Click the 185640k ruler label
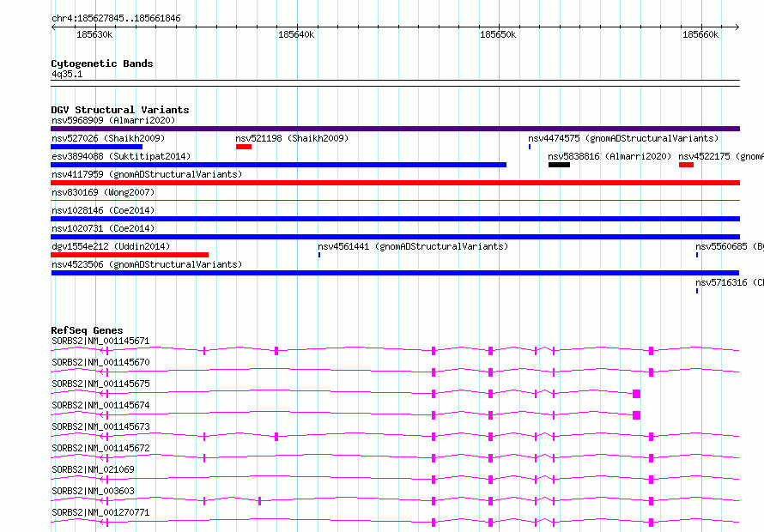Image resolution: width=764 pixels, height=532 pixels. tap(296, 34)
